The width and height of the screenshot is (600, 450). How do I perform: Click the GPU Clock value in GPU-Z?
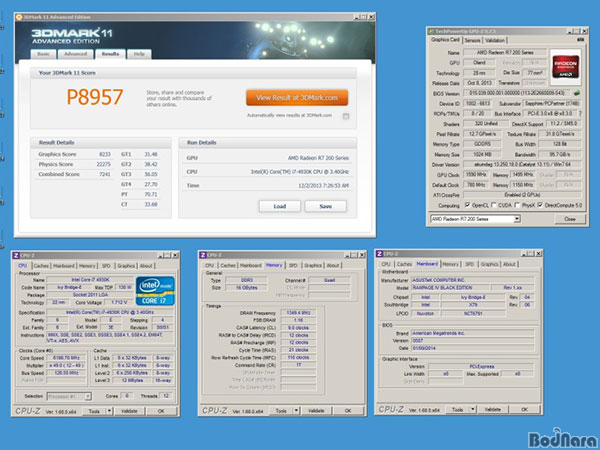coord(476,175)
